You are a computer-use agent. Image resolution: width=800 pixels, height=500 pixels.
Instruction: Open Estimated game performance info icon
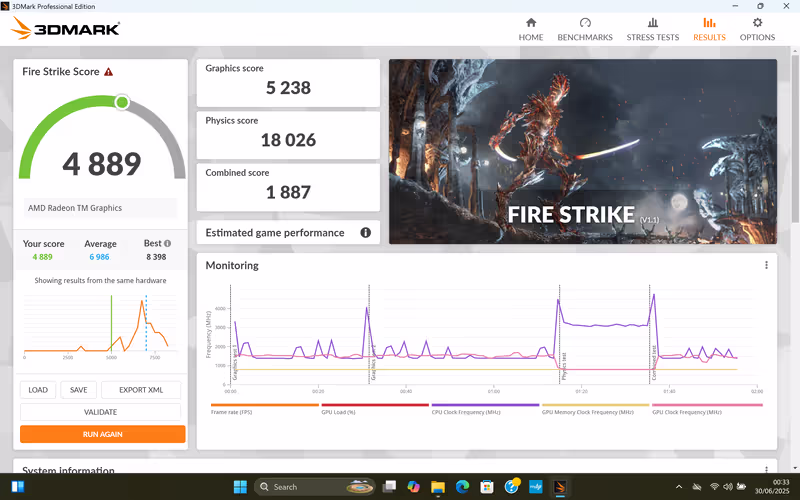tap(365, 233)
